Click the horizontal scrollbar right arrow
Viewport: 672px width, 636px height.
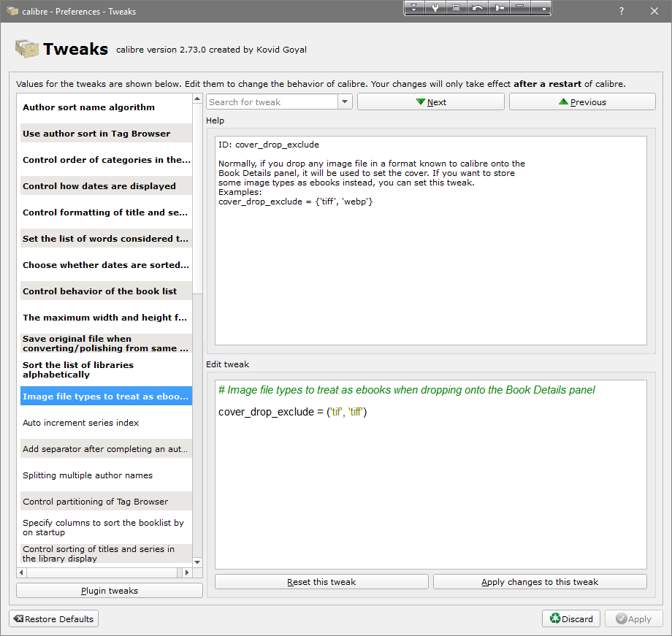point(186,572)
